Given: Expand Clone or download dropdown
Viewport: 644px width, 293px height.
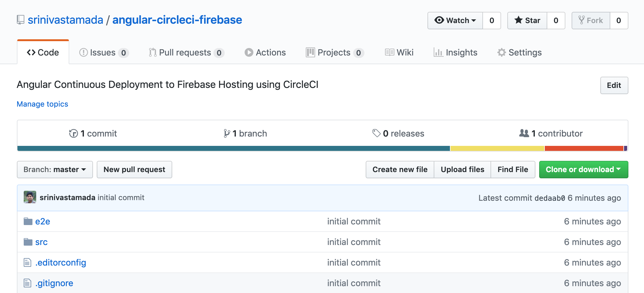Looking at the screenshot, I should (x=583, y=170).
